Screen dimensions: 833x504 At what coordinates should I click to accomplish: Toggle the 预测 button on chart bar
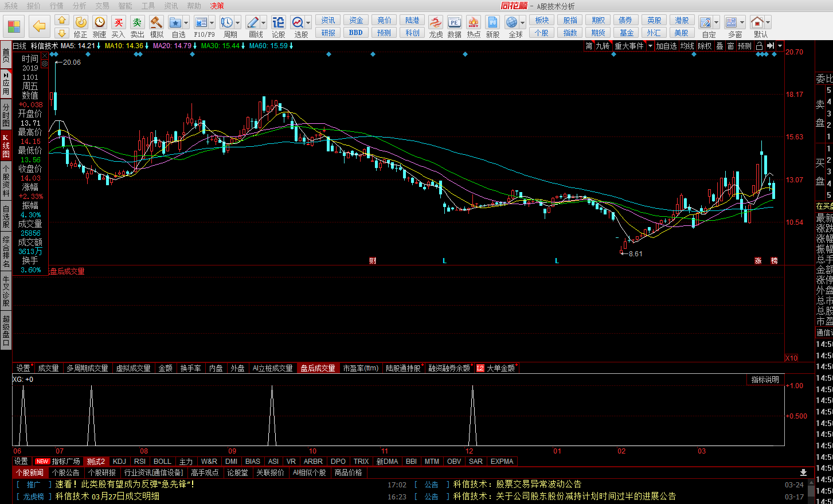(x=745, y=46)
